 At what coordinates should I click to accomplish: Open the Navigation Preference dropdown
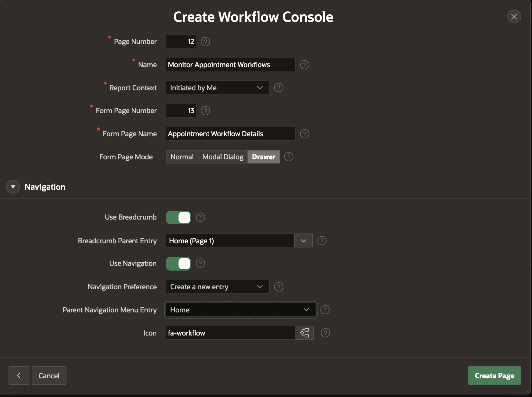click(218, 287)
